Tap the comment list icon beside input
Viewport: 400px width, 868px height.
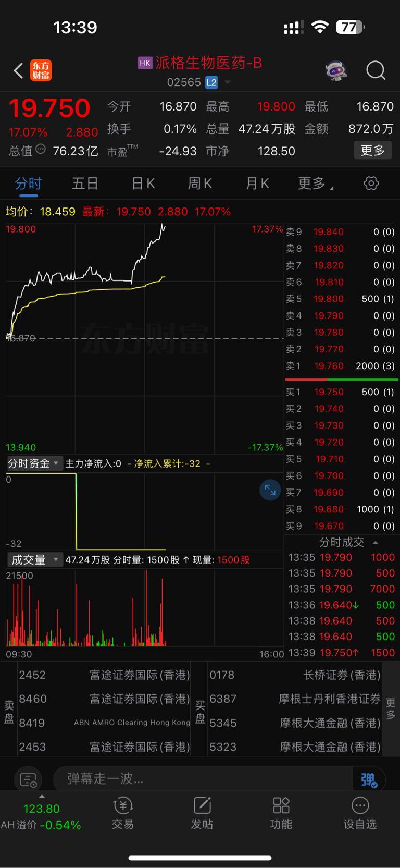coord(28,780)
